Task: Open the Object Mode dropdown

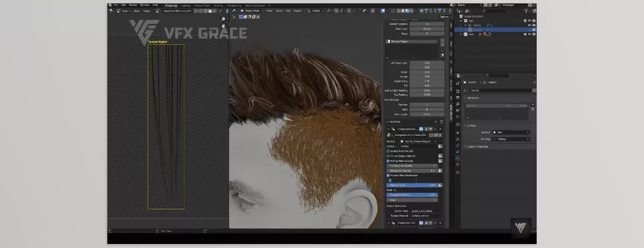Action: pos(252,11)
